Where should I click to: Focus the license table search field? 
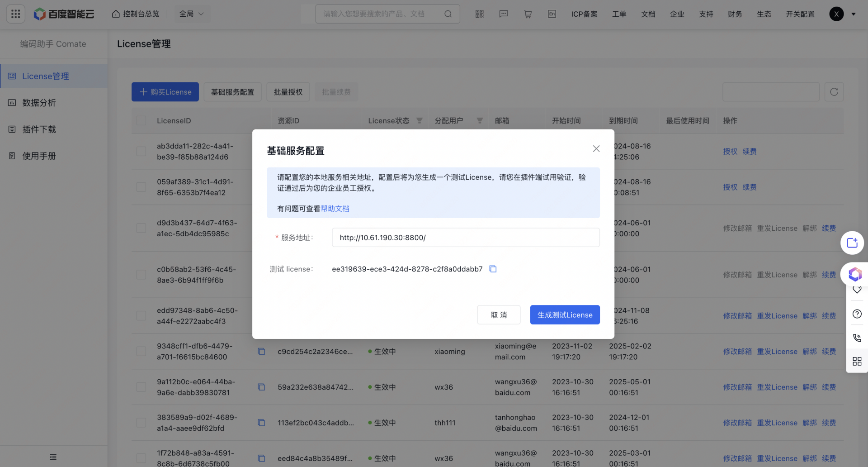coord(771,92)
